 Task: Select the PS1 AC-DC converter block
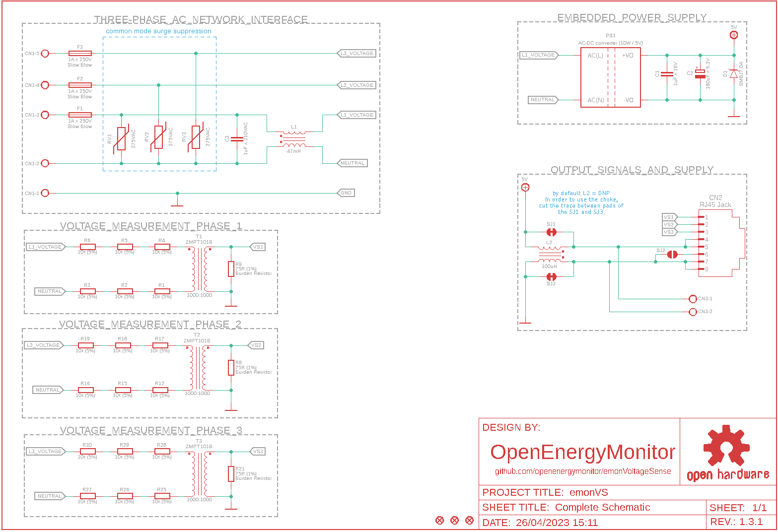[611, 77]
